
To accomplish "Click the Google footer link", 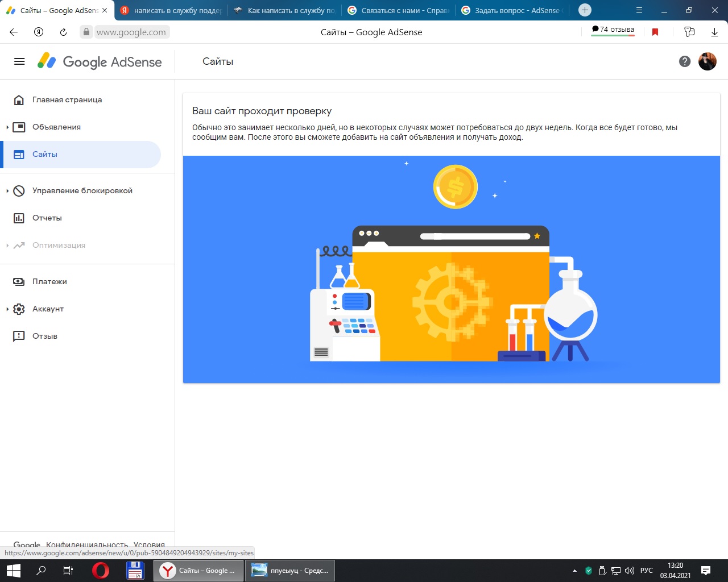I will pyautogui.click(x=27, y=544).
